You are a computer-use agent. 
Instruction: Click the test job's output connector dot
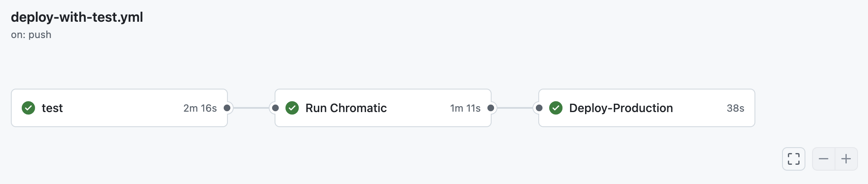pyautogui.click(x=227, y=108)
